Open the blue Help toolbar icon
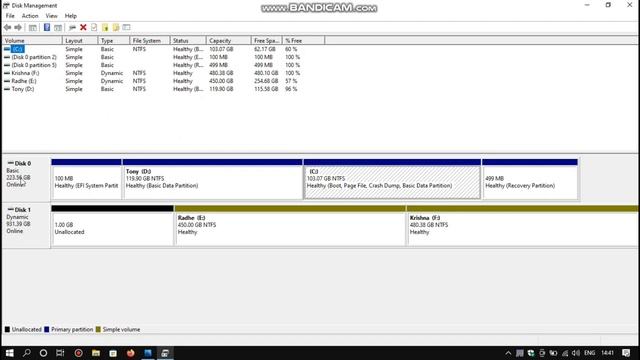The height and width of the screenshot is (360, 640). point(47,27)
